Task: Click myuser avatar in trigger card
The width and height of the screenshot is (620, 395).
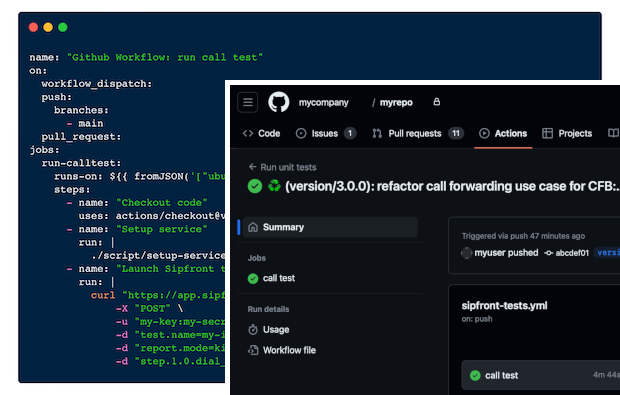Action: tap(467, 253)
